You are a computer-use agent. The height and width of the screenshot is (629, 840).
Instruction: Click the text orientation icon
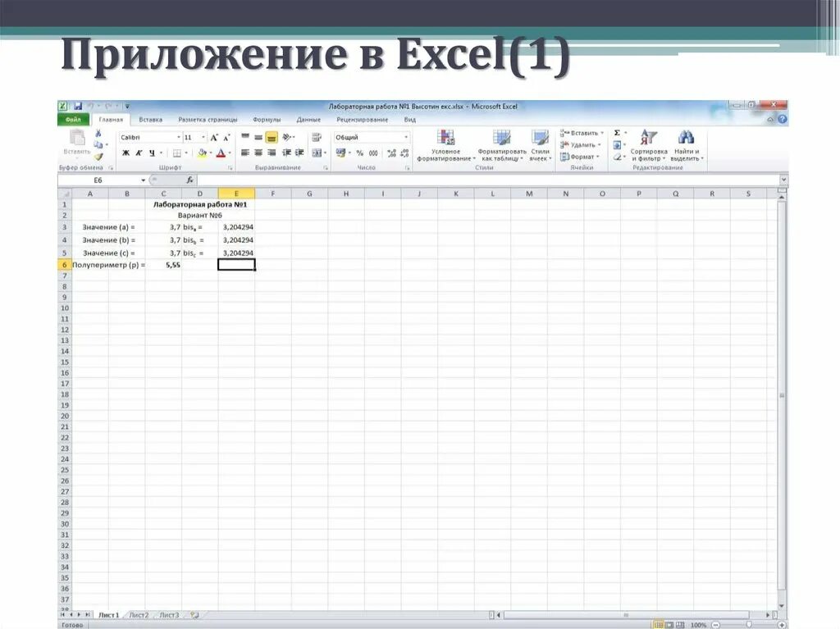286,137
